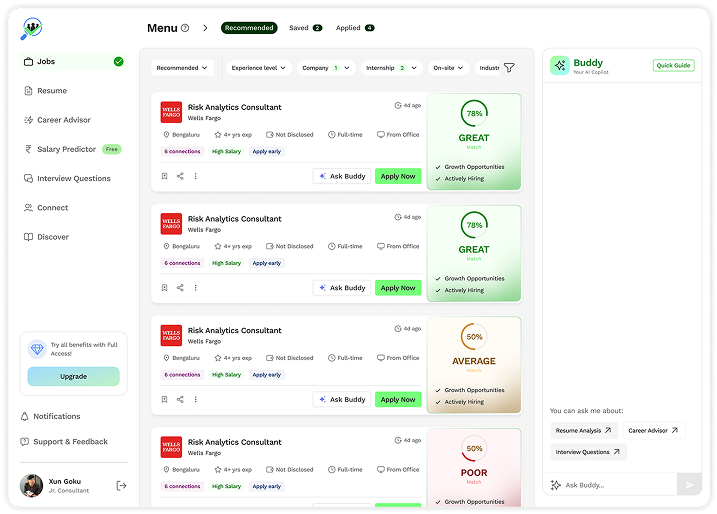
Task: Open Interview Questions in the sidebar
Action: [x=67, y=178]
